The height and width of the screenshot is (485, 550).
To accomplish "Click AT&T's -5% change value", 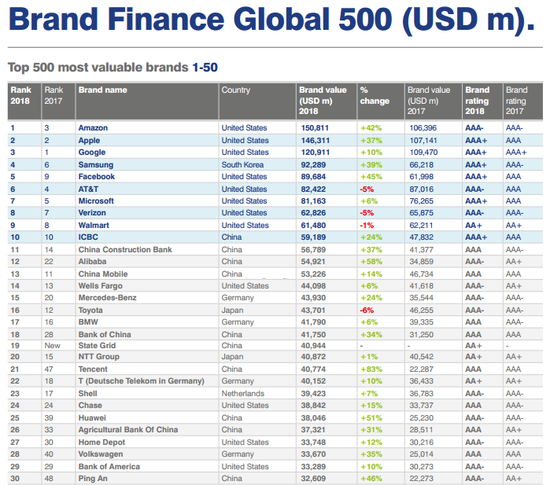I will 367,189.
